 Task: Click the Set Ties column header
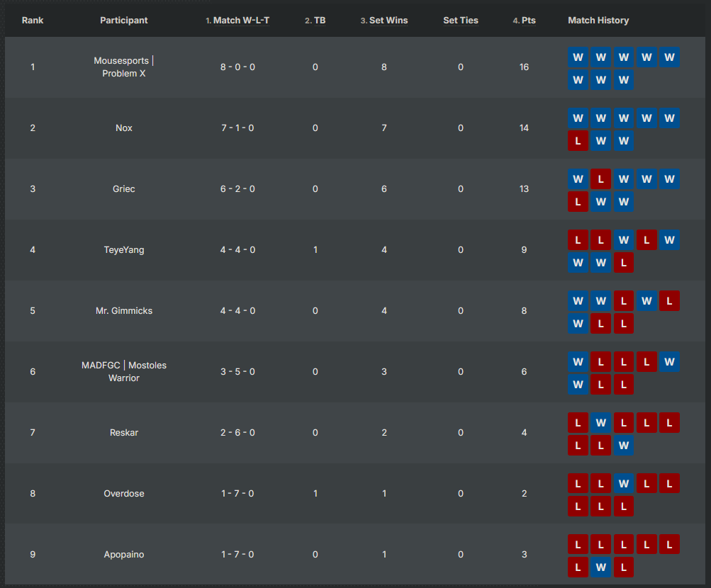[461, 21]
